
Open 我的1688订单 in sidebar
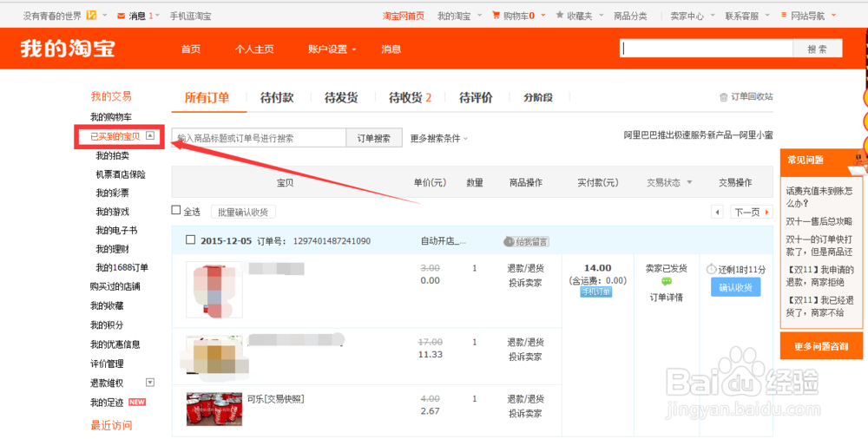[122, 268]
